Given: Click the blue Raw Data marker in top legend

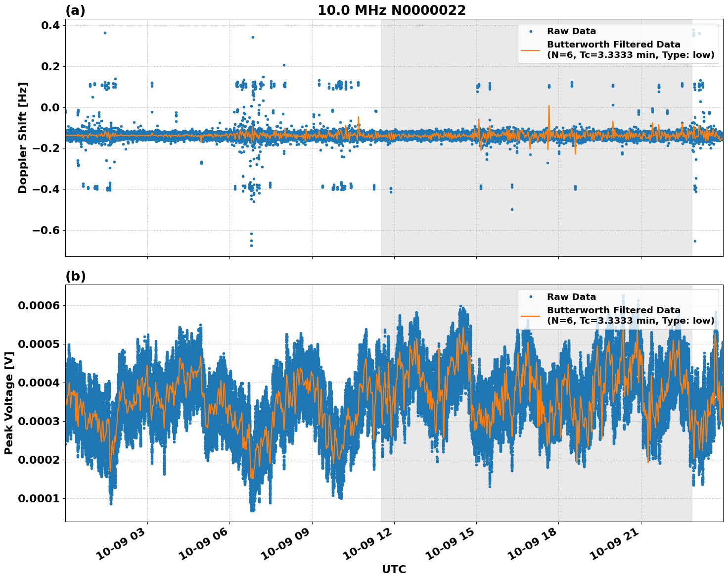Looking at the screenshot, I should 531,31.
